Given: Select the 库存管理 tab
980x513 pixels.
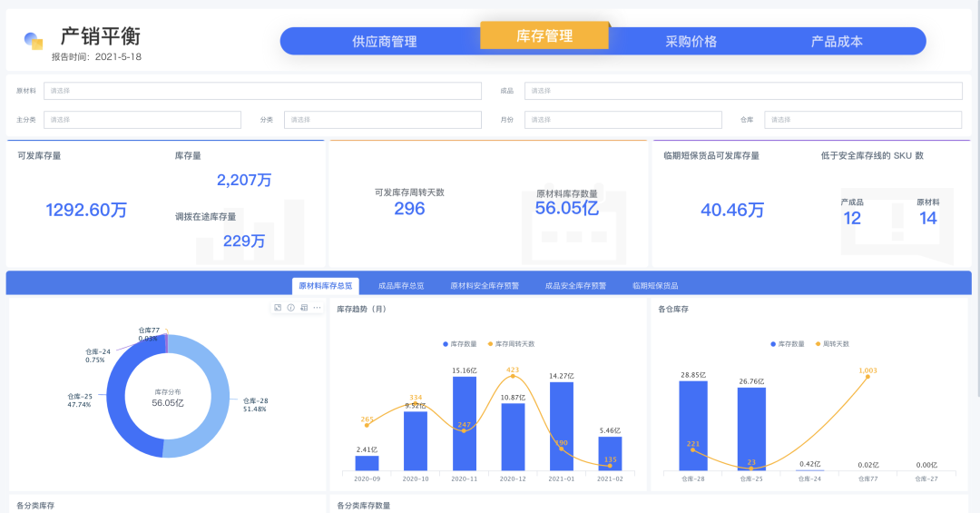Looking at the screenshot, I should 544,35.
